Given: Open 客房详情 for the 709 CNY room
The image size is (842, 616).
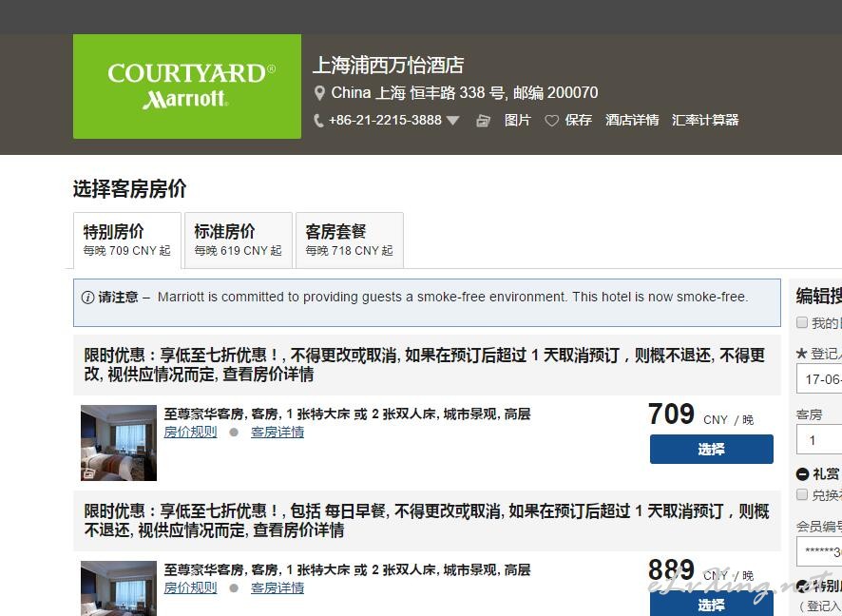Looking at the screenshot, I should pyautogui.click(x=277, y=432).
